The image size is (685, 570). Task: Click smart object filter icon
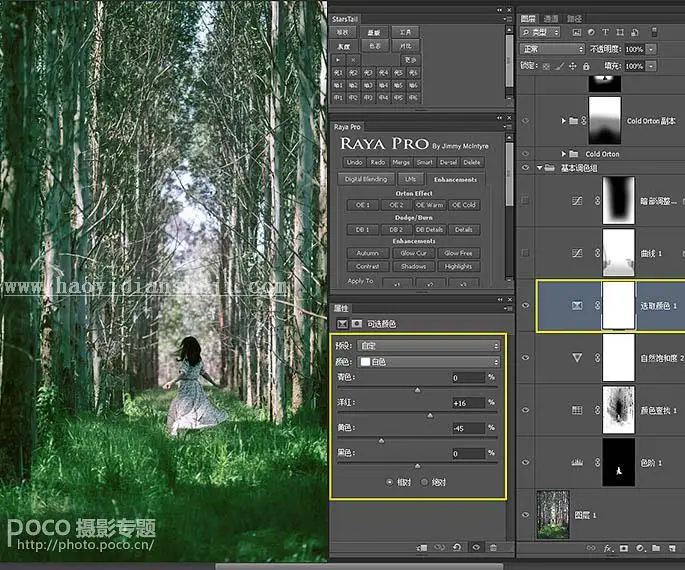tap(635, 32)
